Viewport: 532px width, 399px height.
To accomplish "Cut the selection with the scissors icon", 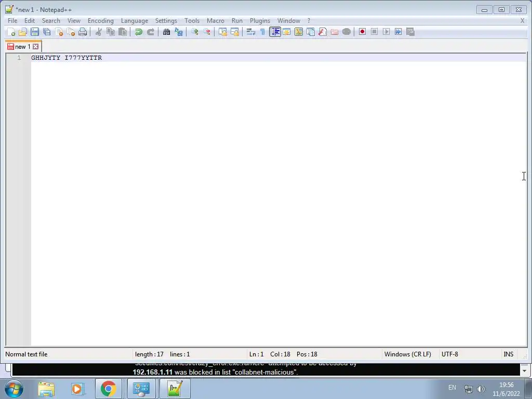I will tap(99, 32).
